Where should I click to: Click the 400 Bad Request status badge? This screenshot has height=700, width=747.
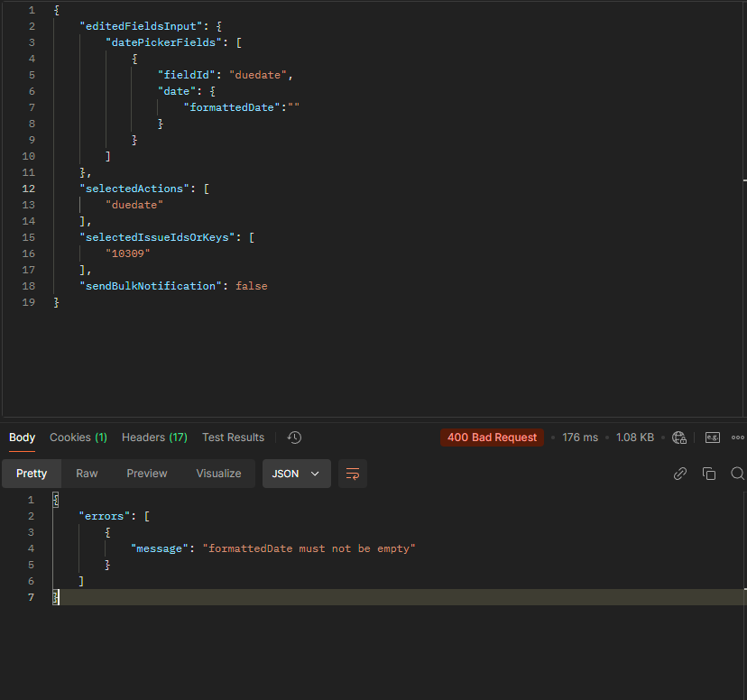click(492, 437)
